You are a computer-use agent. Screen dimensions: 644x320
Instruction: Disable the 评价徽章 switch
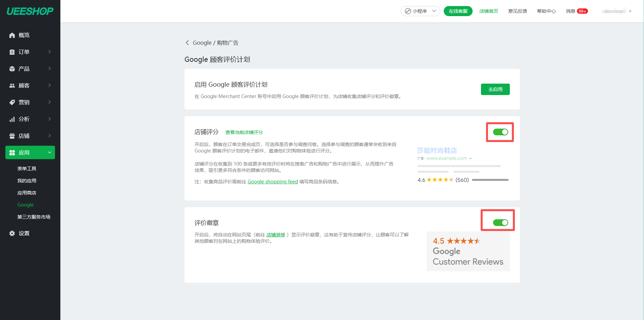(x=500, y=223)
